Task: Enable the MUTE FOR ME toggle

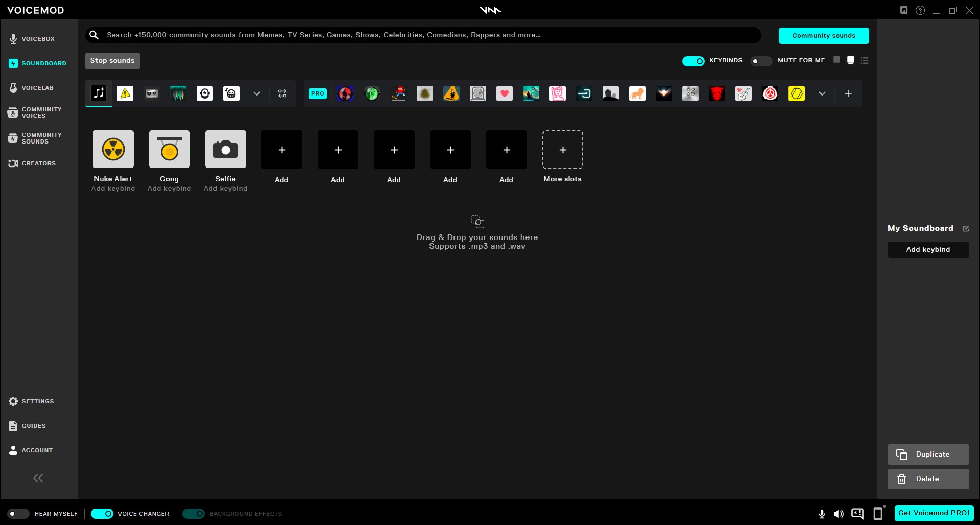Action: (761, 61)
